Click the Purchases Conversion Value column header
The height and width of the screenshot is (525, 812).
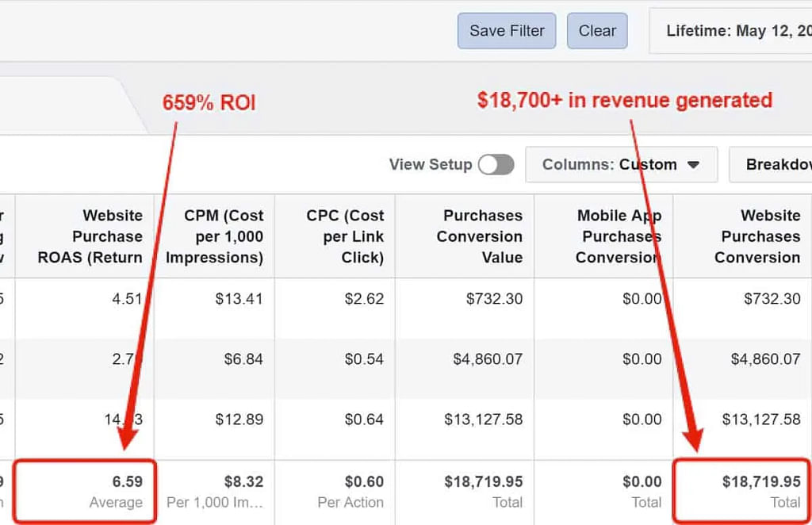point(479,236)
